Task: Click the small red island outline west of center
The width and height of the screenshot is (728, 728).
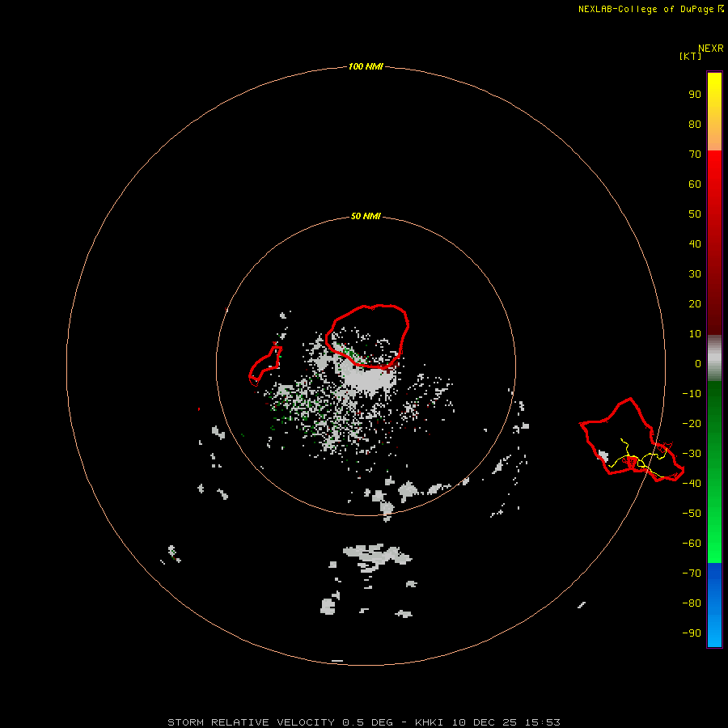Action: point(265,365)
